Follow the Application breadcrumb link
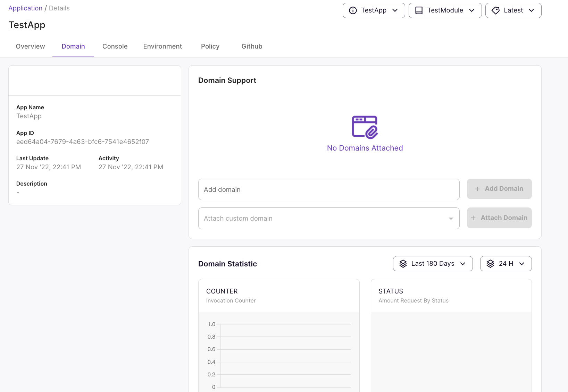 (25, 8)
